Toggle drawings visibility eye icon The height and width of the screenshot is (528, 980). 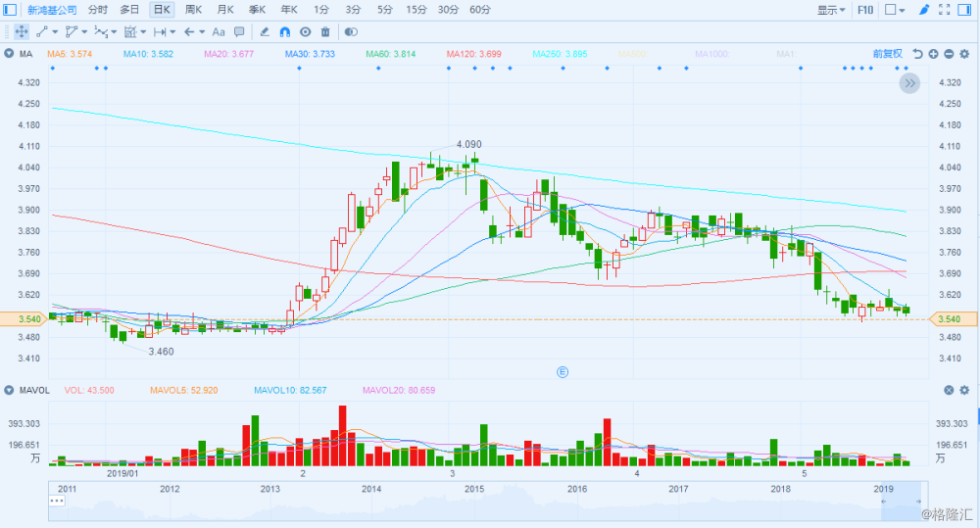305,32
